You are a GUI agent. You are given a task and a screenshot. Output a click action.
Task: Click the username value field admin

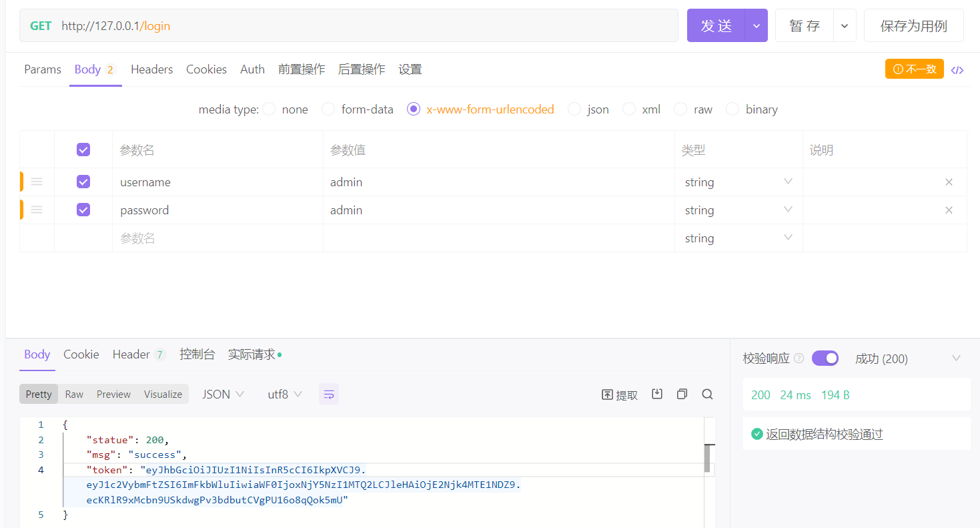[499, 182]
